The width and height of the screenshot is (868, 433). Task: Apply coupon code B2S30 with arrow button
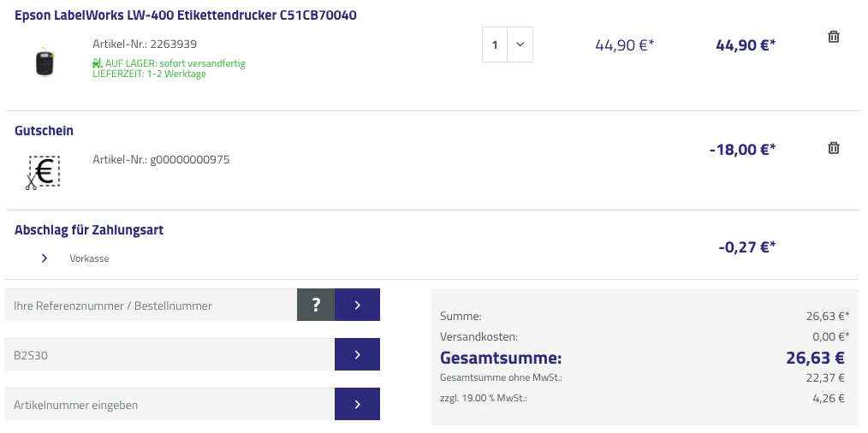click(x=357, y=354)
